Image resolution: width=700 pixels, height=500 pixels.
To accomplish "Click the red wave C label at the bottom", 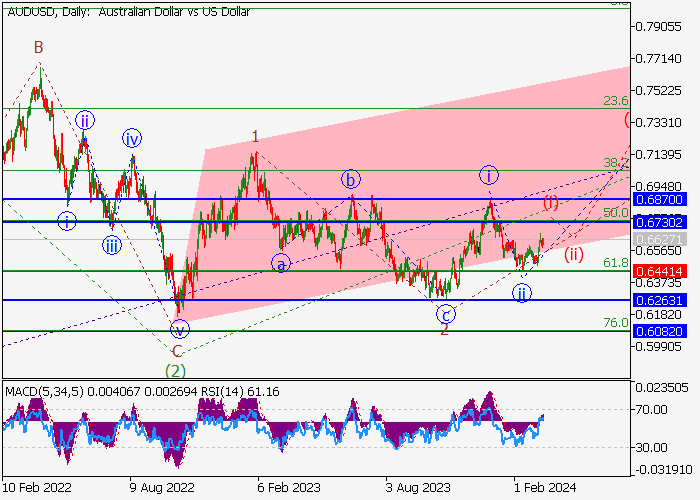I will click(x=177, y=351).
